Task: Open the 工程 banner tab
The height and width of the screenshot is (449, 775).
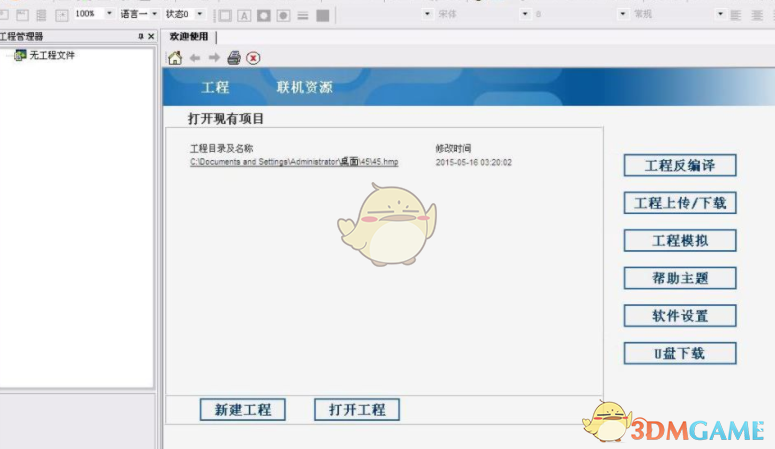Action: 215,88
